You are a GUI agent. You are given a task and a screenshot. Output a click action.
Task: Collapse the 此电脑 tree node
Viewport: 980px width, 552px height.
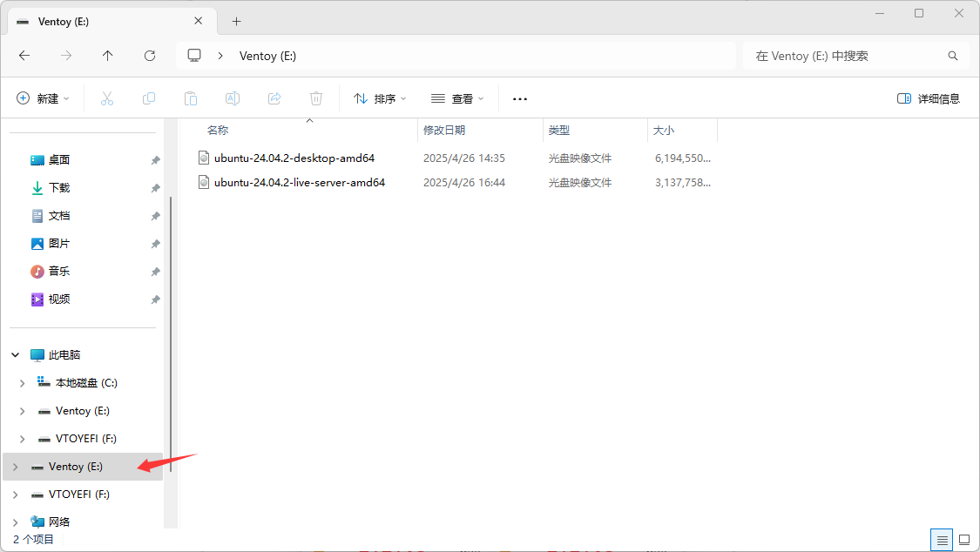[x=16, y=354]
